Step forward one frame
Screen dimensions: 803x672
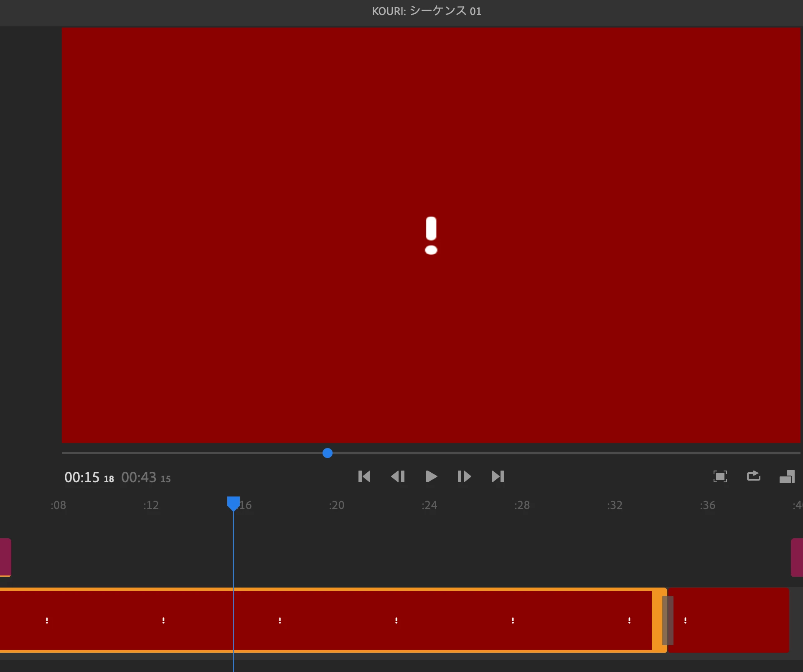(x=464, y=476)
